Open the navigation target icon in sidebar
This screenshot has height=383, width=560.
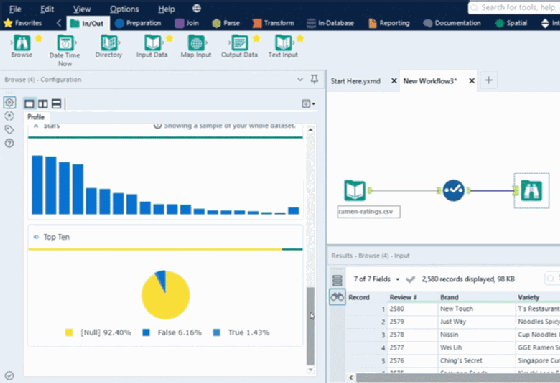point(9,116)
